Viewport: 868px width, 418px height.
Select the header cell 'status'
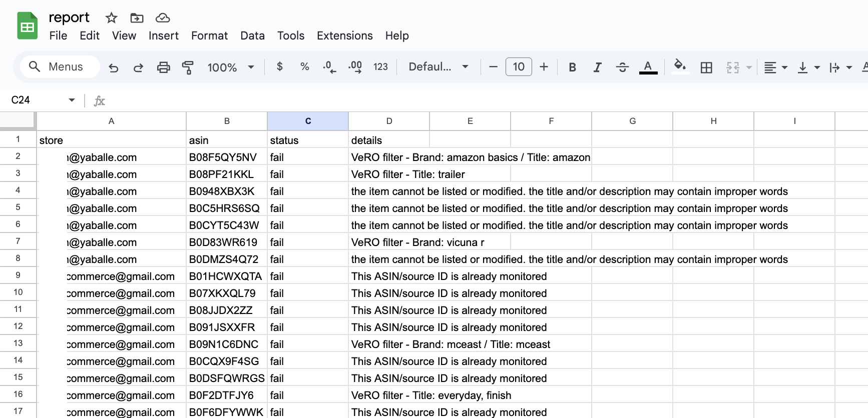point(308,140)
